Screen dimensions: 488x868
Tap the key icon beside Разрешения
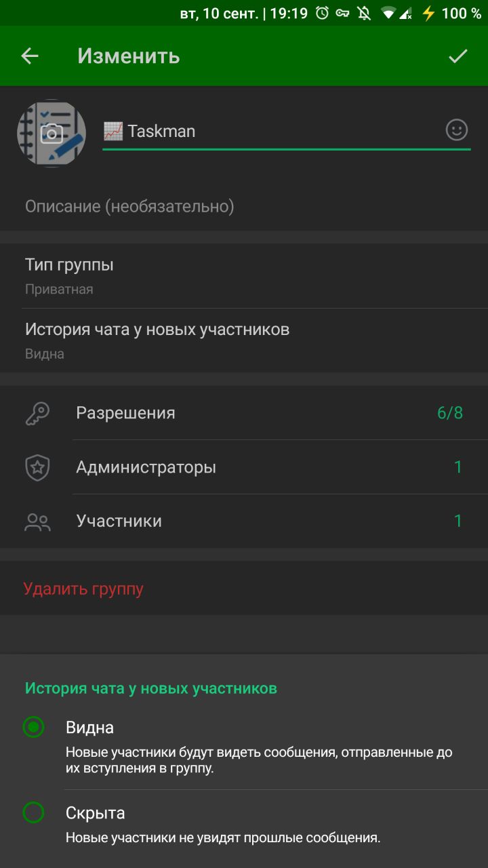(x=37, y=413)
